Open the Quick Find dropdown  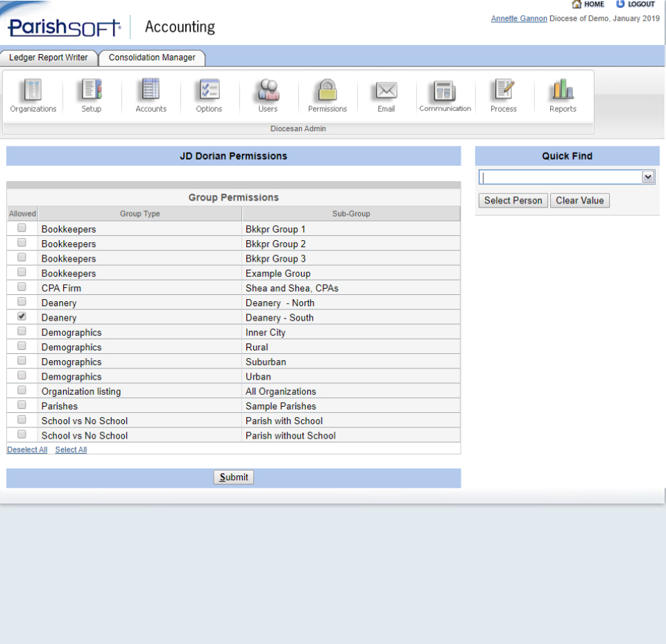pyautogui.click(x=647, y=176)
